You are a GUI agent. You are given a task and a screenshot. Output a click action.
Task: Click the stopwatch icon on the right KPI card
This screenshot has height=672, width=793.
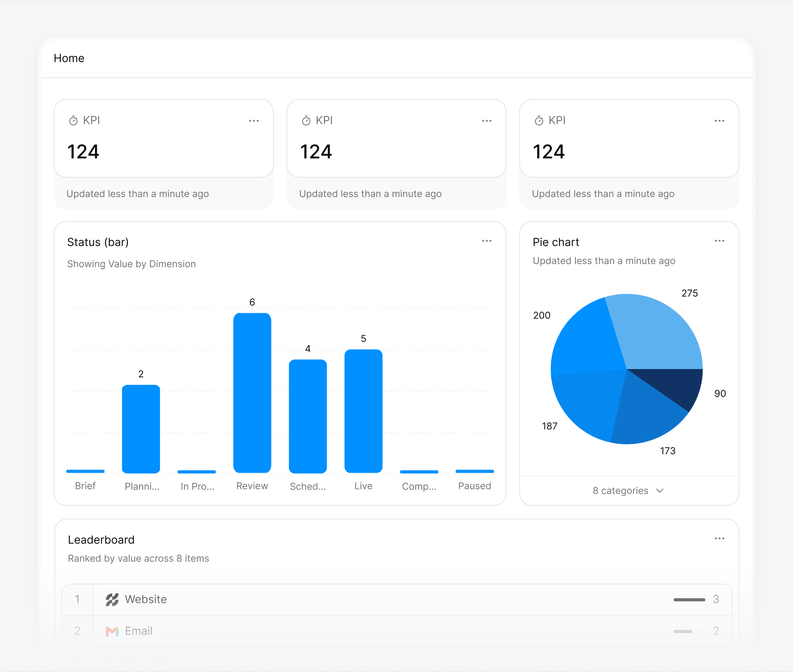pyautogui.click(x=539, y=121)
